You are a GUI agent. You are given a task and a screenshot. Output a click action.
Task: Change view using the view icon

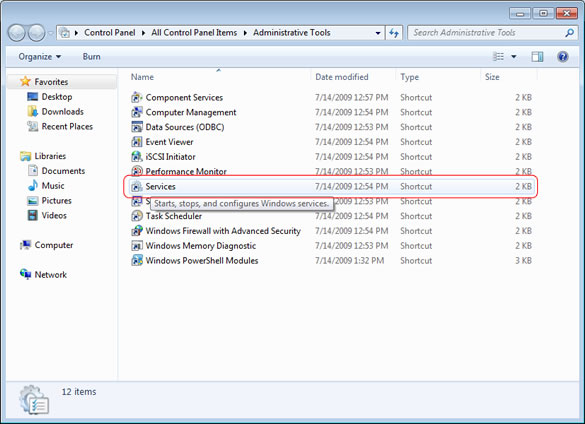498,57
